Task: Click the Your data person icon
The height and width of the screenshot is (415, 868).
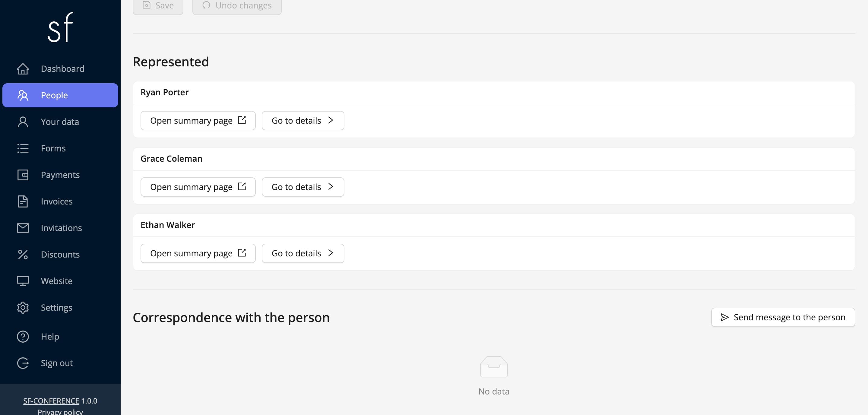Action: (x=23, y=122)
